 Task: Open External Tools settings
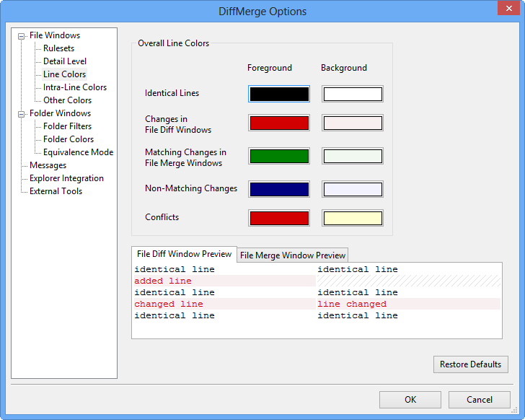tap(56, 191)
